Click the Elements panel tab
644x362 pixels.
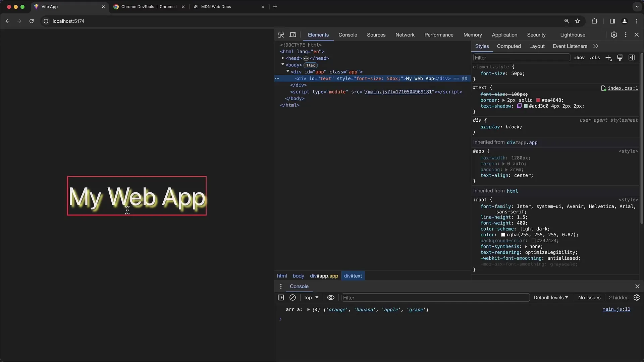(318, 35)
